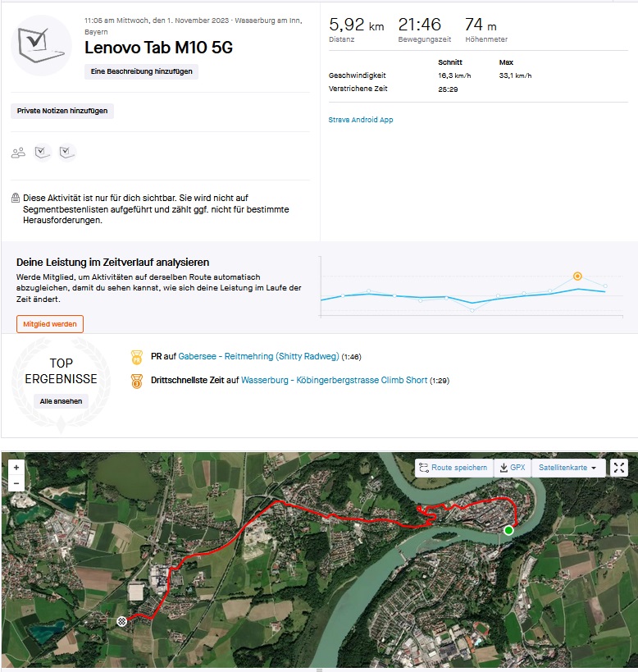638x672 pixels.
Task: Click the green route start marker
Action: coord(508,531)
